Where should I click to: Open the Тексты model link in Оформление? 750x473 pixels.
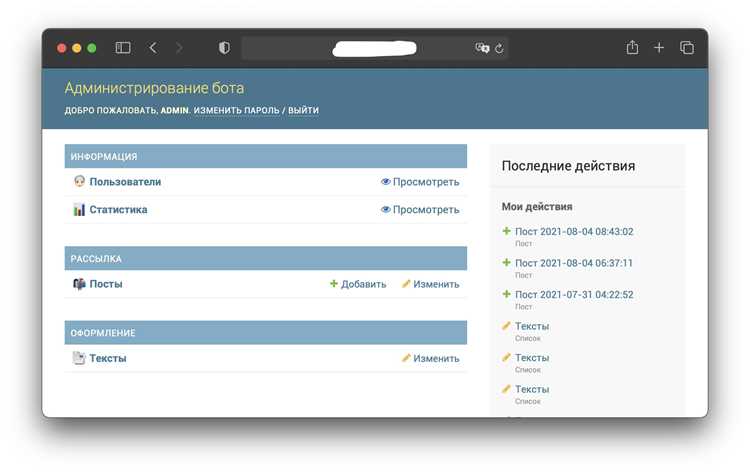tap(108, 358)
